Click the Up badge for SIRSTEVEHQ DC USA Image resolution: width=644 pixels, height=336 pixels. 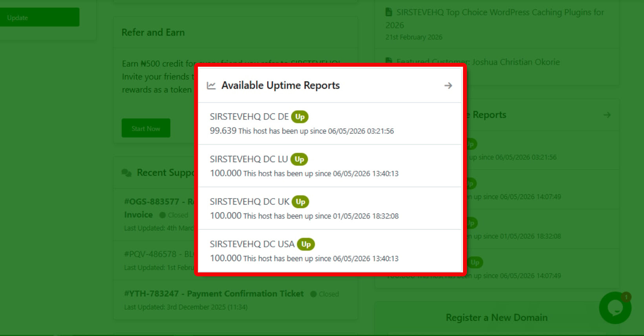click(x=306, y=244)
